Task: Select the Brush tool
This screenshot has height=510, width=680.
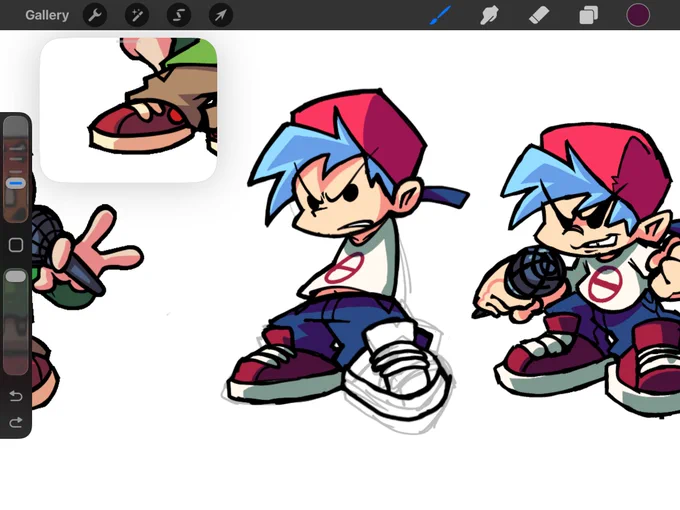Action: click(x=441, y=15)
